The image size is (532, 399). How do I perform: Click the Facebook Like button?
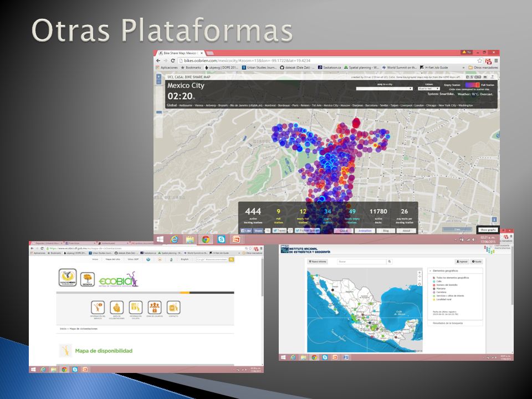pyautogui.click(x=246, y=231)
